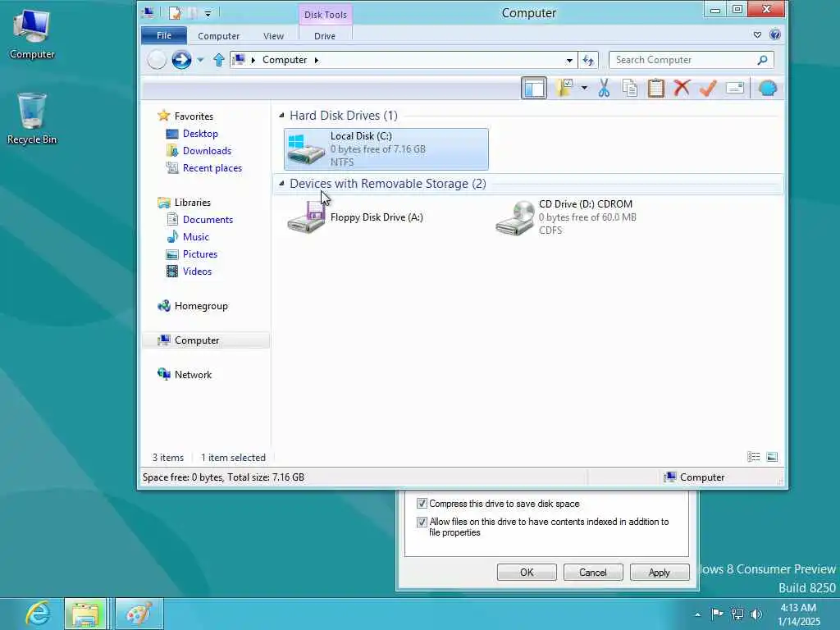This screenshot has width=840, height=630.
Task: Expand the ribbon with the chevron
Action: tap(757, 34)
